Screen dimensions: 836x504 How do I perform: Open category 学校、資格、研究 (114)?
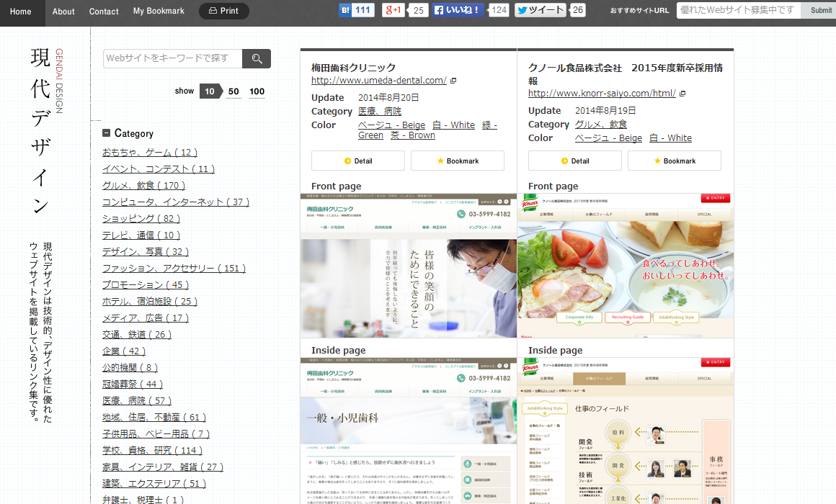click(x=153, y=450)
